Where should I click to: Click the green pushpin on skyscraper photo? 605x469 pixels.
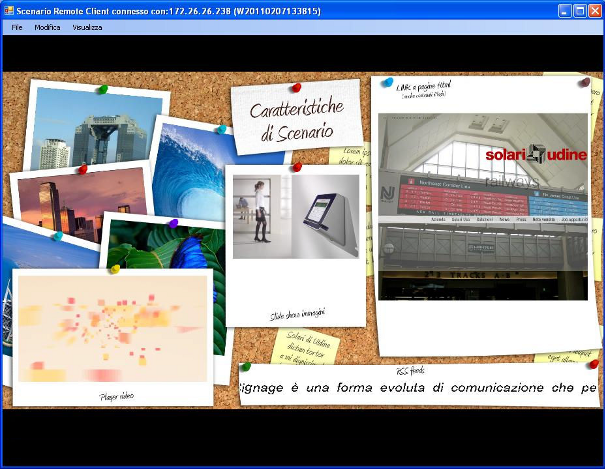click(x=101, y=90)
